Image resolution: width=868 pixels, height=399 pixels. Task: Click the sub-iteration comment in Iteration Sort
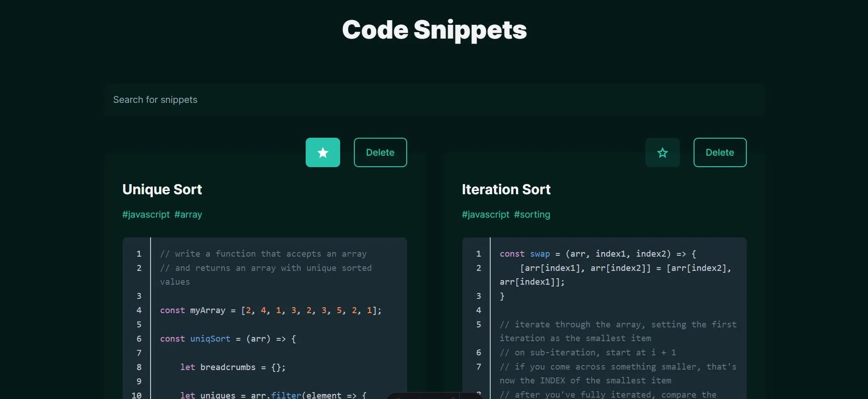pyautogui.click(x=588, y=353)
